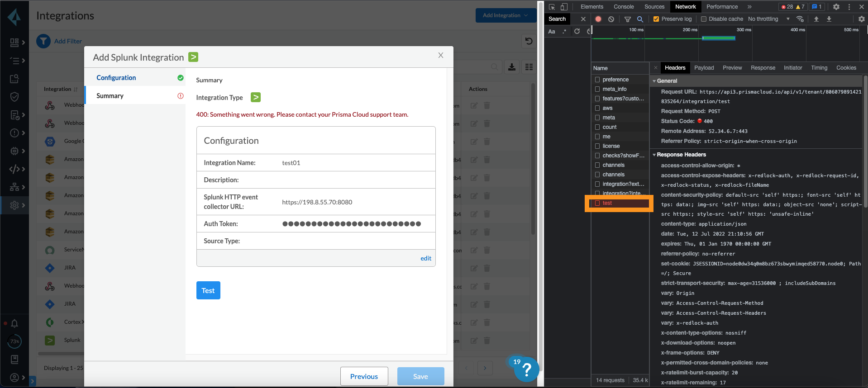Click DevTools inspect element icon

pyautogui.click(x=552, y=7)
